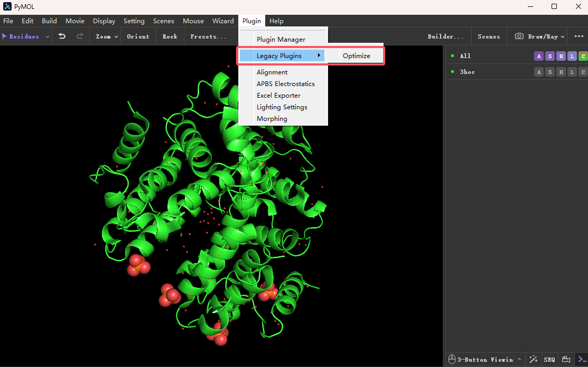Open the Color menu for 3hoc
Viewport: 588px width, 367px height.
pyautogui.click(x=583, y=72)
